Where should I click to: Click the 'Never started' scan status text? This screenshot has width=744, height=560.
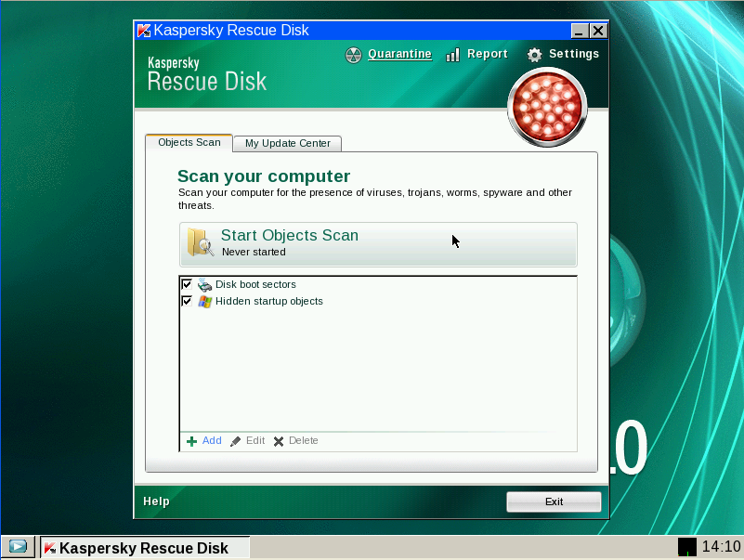(254, 252)
